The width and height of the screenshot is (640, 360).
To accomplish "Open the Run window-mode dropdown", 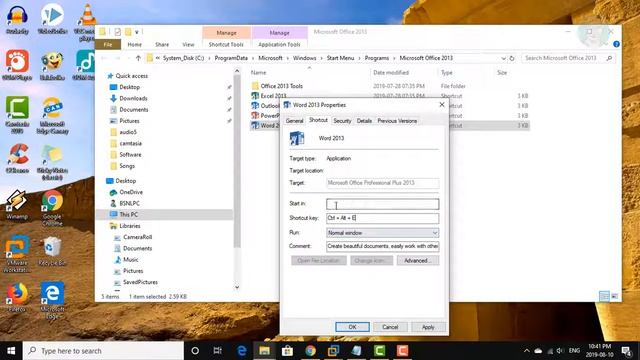I will tap(382, 233).
